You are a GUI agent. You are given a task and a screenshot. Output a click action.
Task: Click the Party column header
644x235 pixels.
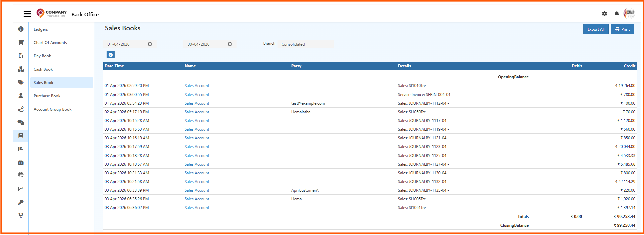[x=296, y=66]
